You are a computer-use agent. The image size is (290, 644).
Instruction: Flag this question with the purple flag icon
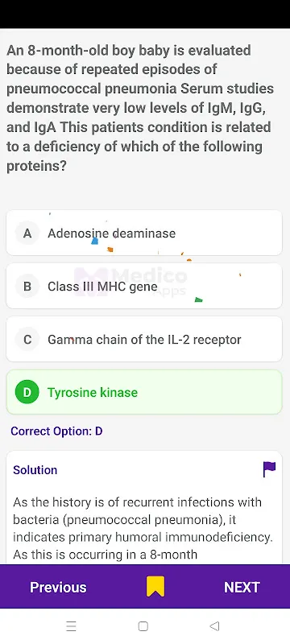tap(270, 469)
